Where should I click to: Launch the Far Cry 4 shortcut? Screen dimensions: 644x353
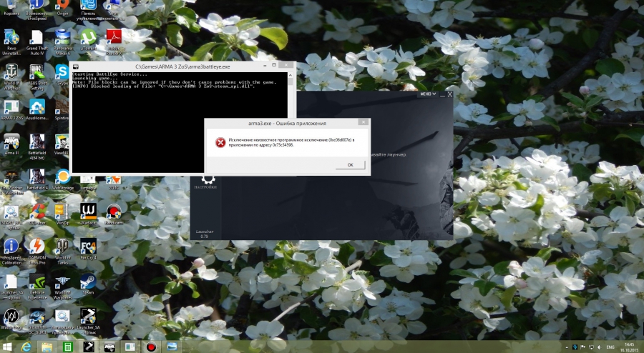(88, 249)
